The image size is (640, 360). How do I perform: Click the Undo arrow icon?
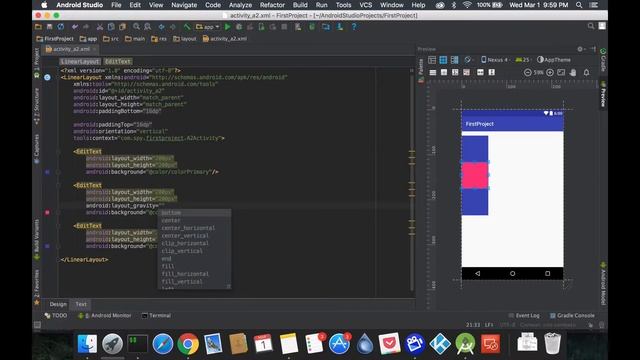click(75, 27)
